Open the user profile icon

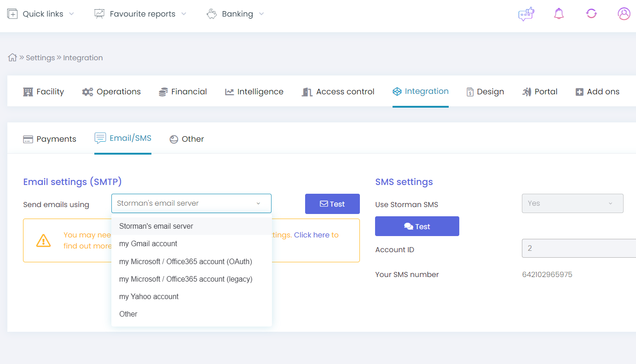pyautogui.click(x=624, y=14)
